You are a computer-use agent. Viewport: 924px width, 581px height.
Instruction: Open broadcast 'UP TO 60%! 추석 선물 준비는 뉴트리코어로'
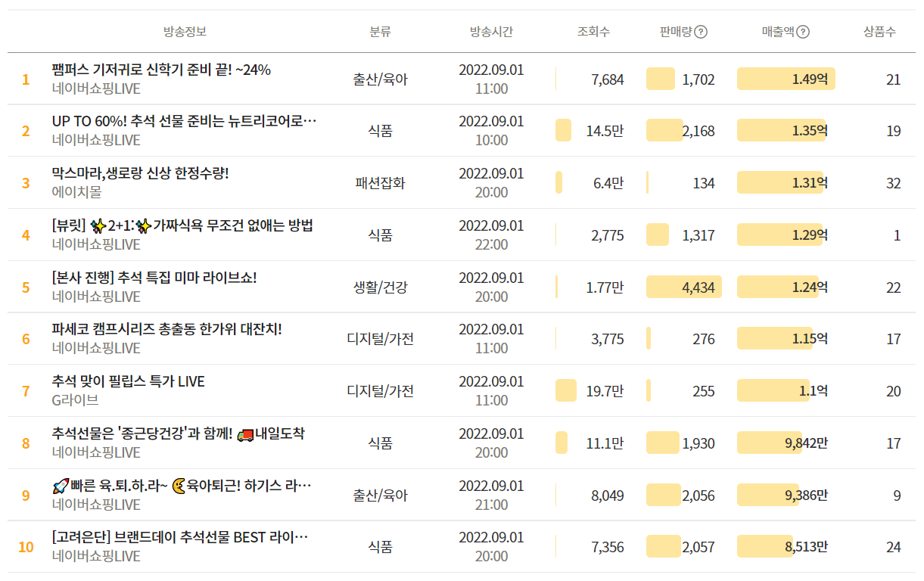(184, 121)
